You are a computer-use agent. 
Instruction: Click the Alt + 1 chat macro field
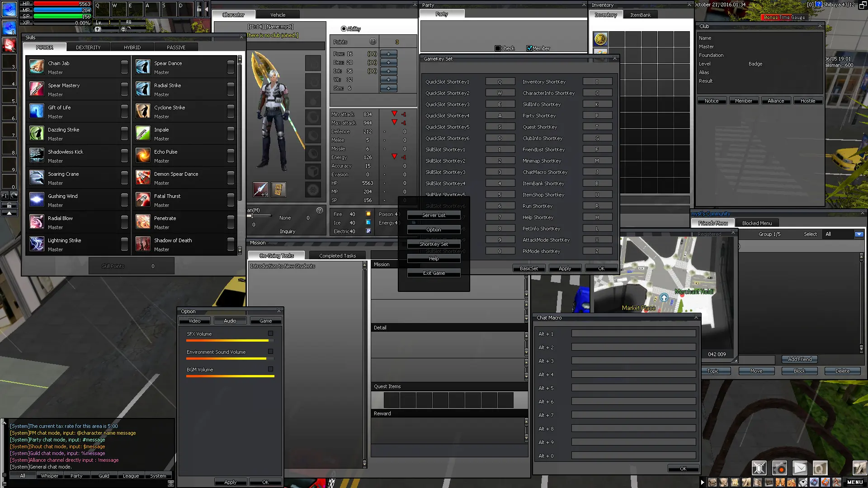coord(633,333)
